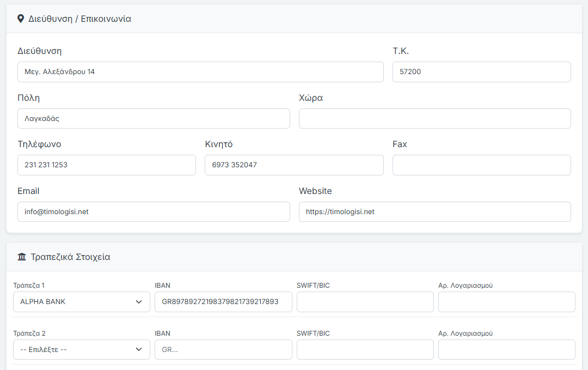
Task: Click the second bank IBAN field
Action: [x=223, y=350]
